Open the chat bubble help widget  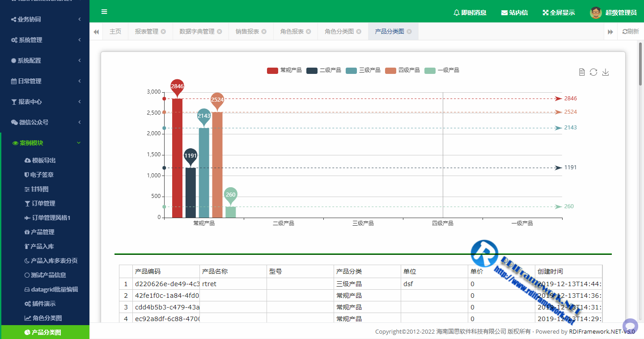coord(630,326)
